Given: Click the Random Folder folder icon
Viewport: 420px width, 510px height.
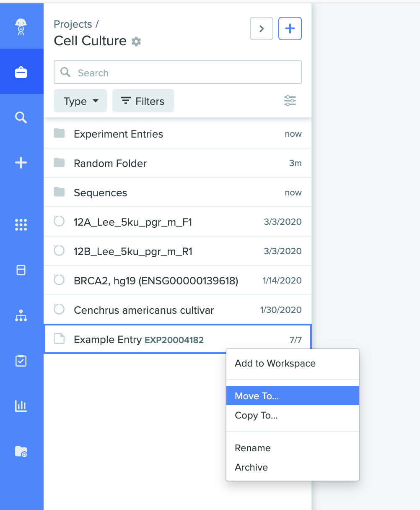Looking at the screenshot, I should click(59, 163).
